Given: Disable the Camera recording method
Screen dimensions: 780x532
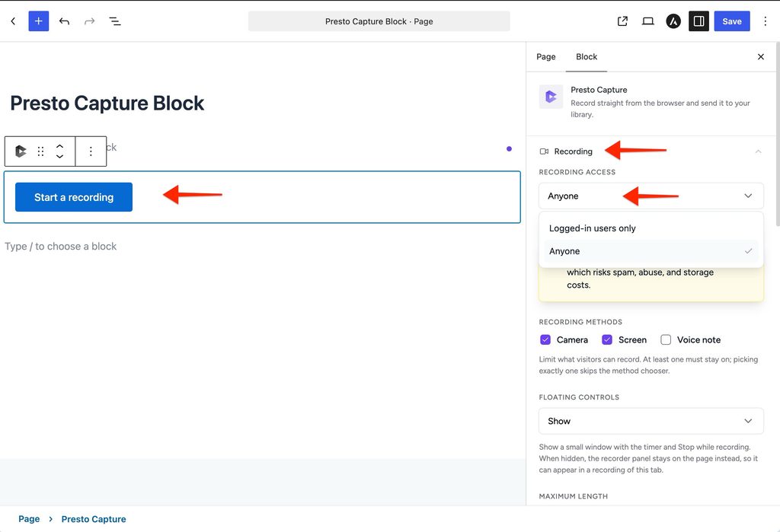Looking at the screenshot, I should [545, 339].
